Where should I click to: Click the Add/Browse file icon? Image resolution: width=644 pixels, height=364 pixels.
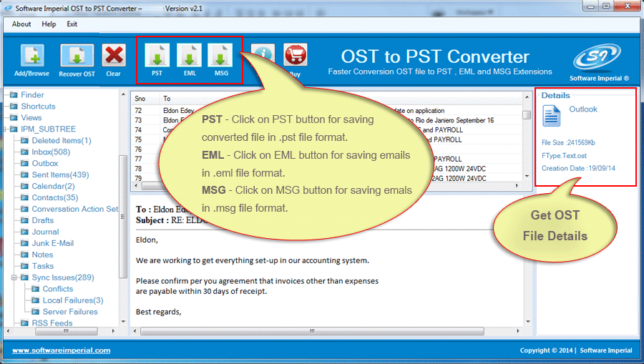click(x=32, y=55)
